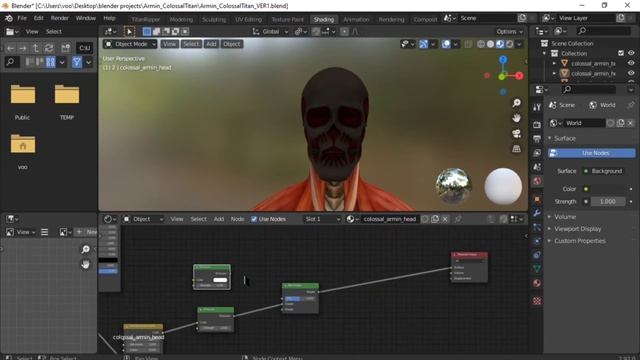Select the viewport Zoom tool icon
The width and height of the screenshot is (640, 360).
click(517, 103)
